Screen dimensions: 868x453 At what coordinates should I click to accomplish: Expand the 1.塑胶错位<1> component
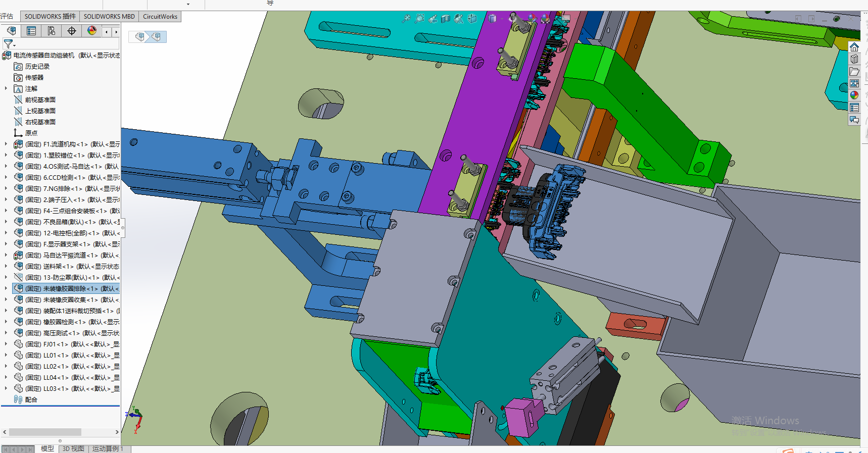[6, 155]
